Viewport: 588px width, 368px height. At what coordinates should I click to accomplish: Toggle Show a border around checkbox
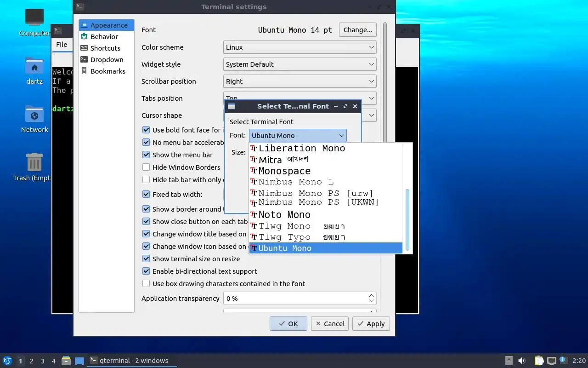[146, 209]
